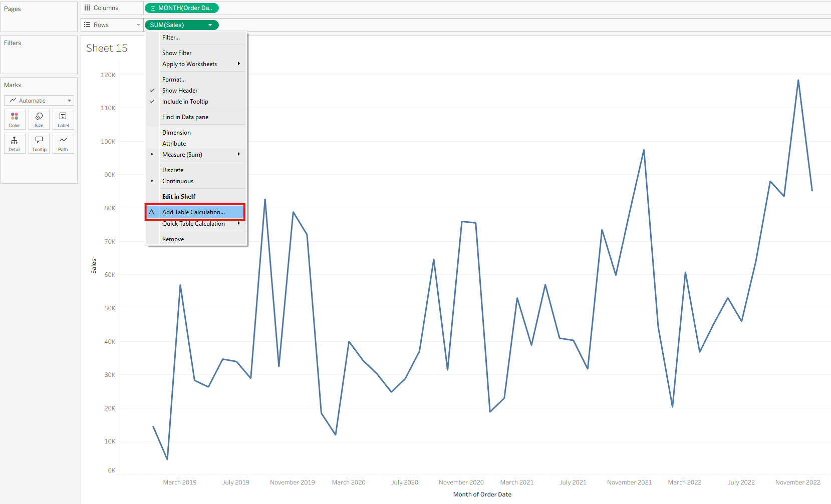The image size is (831, 504).
Task: Open the Color marks card
Action: tap(15, 119)
